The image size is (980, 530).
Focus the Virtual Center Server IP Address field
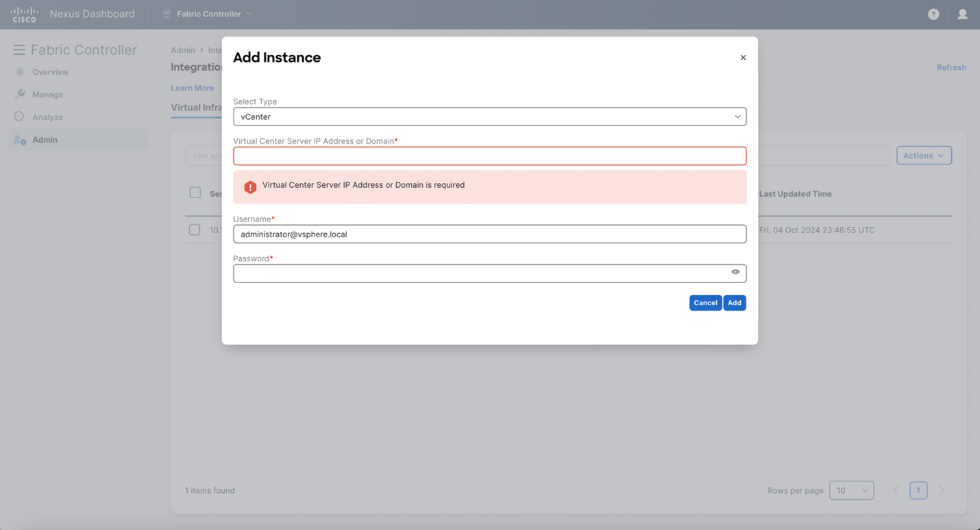pos(489,156)
